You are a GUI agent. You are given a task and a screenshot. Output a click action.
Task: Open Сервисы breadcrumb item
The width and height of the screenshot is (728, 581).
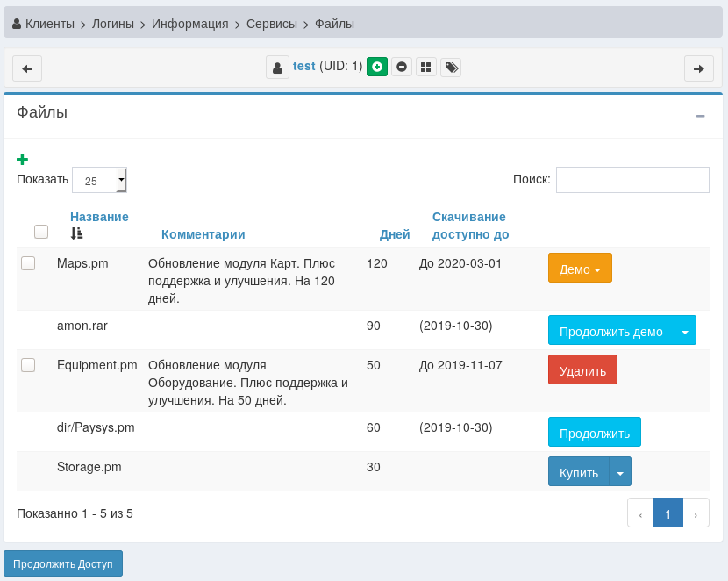[271, 24]
